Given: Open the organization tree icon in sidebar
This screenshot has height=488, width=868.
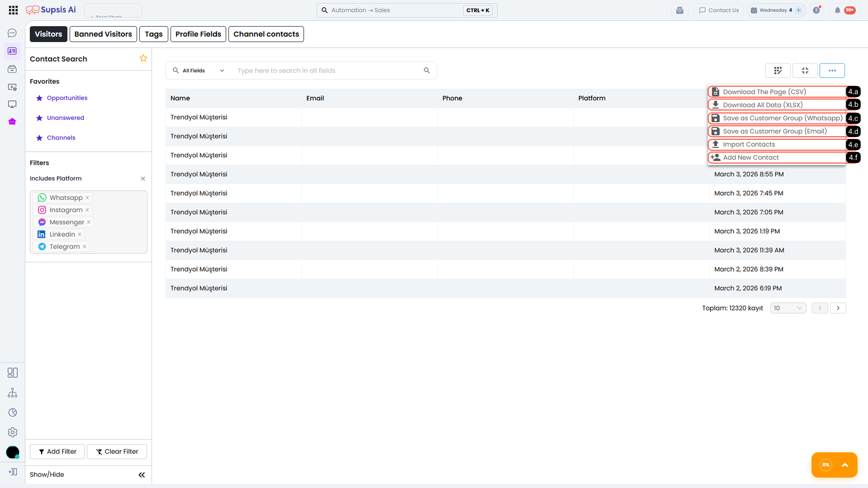Looking at the screenshot, I should (12, 393).
